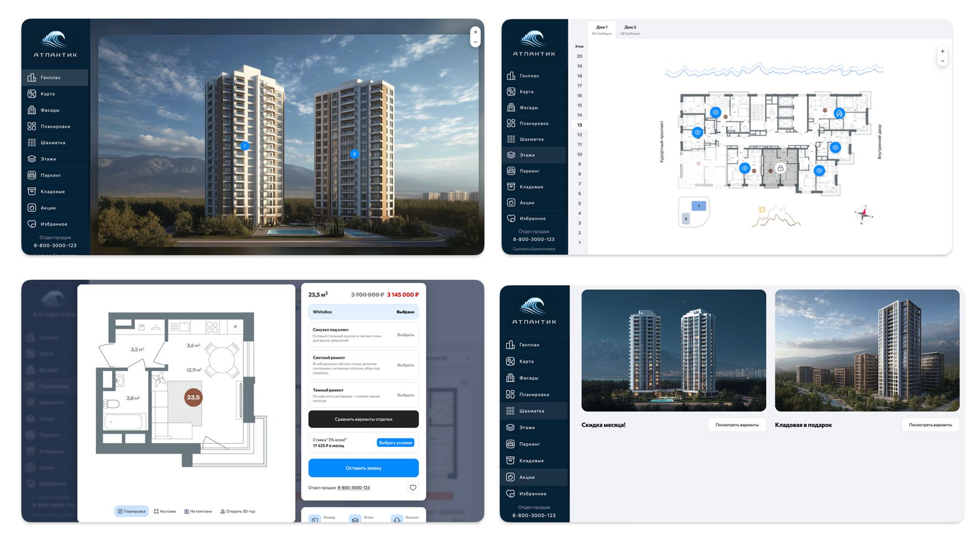Viewport: 980px width, 553px height.
Task: Open Генплан menu item in floor plan screen
Action: 534,76
